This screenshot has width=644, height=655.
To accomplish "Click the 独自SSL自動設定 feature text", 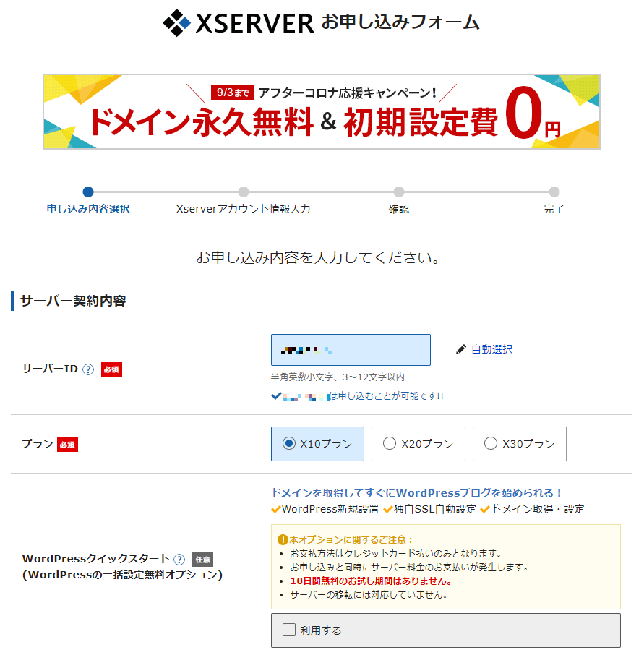I will (435, 509).
